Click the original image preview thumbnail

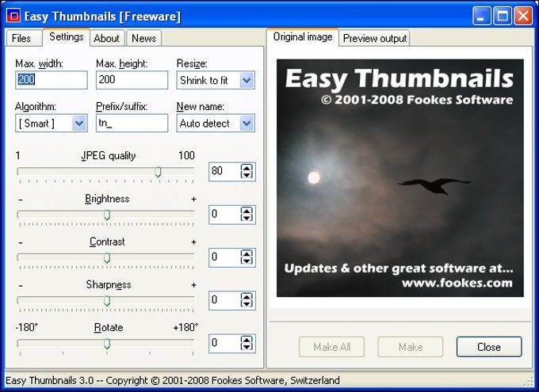tap(400, 178)
